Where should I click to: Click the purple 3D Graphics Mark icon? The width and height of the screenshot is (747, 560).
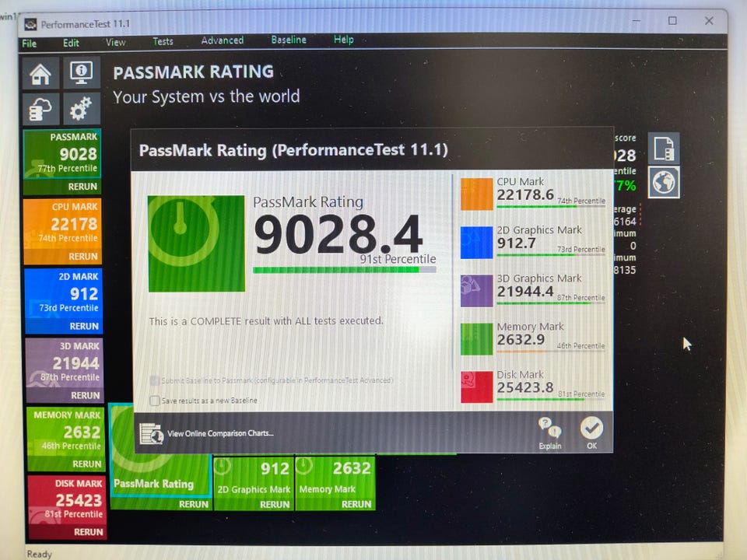click(x=476, y=290)
